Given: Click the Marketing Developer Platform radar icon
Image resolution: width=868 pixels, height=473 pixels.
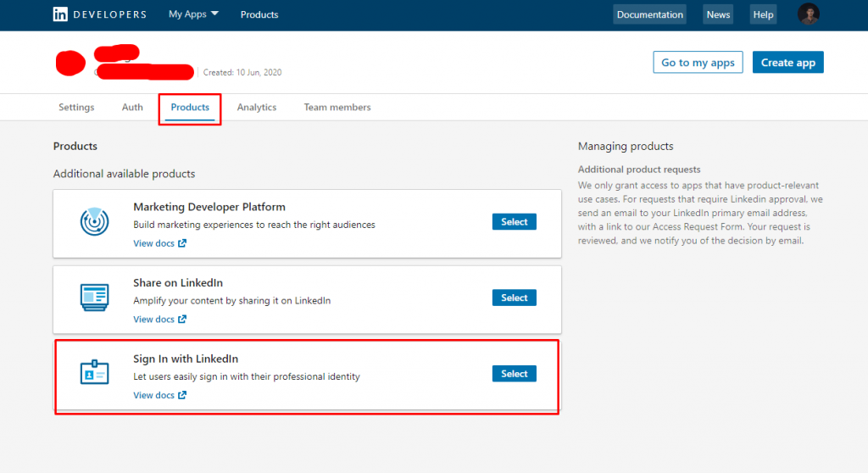Looking at the screenshot, I should 94,221.
